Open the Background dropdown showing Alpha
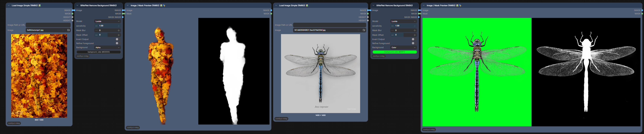This screenshot has height=134, width=644. (x=107, y=47)
